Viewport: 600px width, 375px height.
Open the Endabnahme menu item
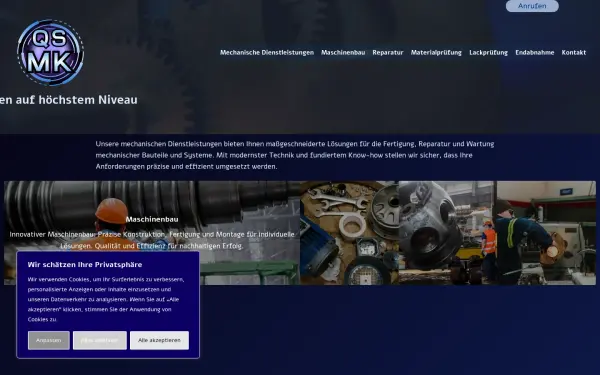(x=535, y=52)
